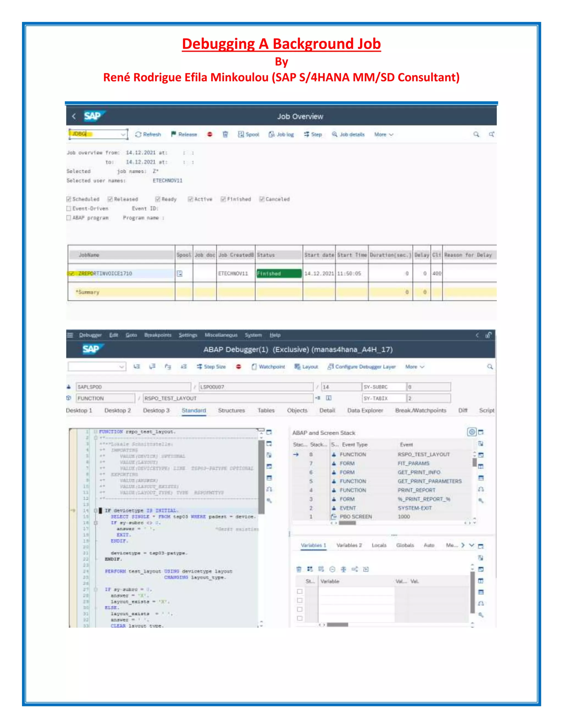Click the spool icon in ZREPORTINVOICE1710 row
This screenshot has height=728, width=563.
coord(180,274)
